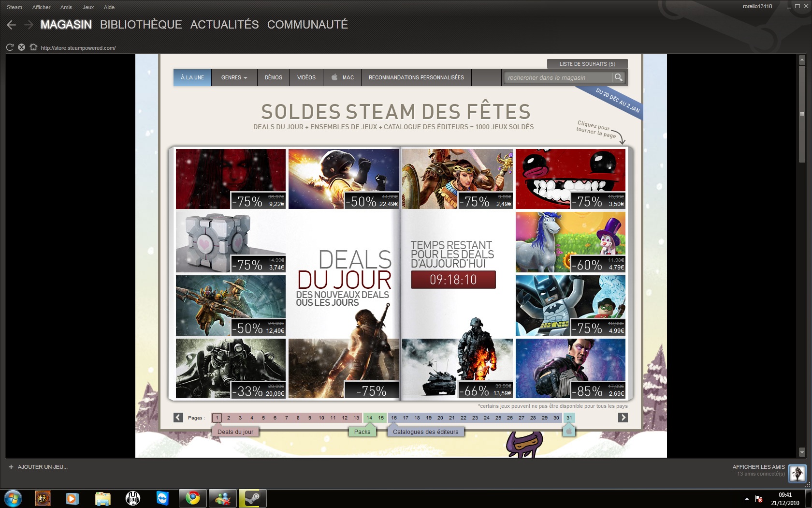Open the VIDÉOS tab

pos(306,77)
